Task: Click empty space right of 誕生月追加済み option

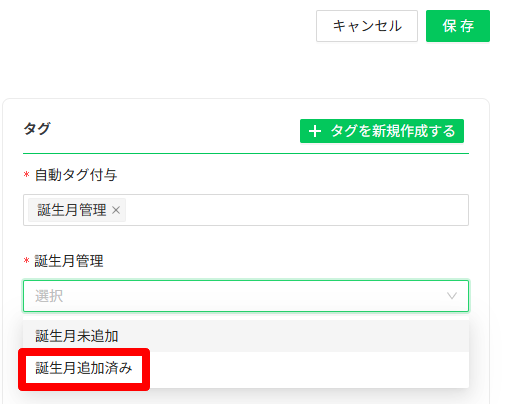Action: (308, 368)
